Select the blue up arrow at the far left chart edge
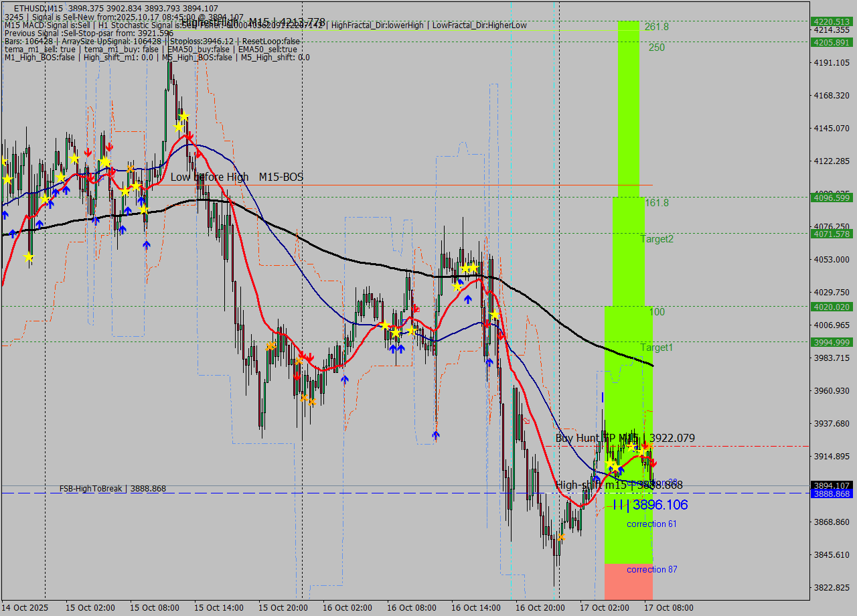This screenshot has width=857, height=616. tap(4, 214)
